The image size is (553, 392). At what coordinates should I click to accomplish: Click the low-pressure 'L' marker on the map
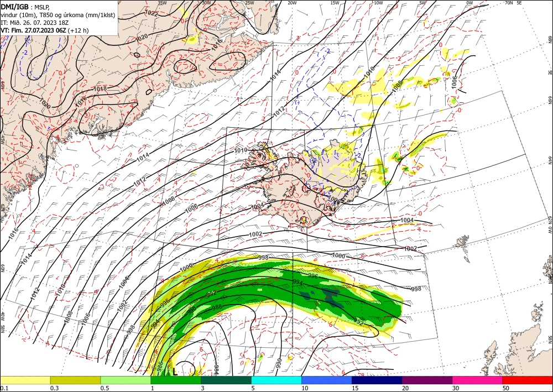[175, 372]
